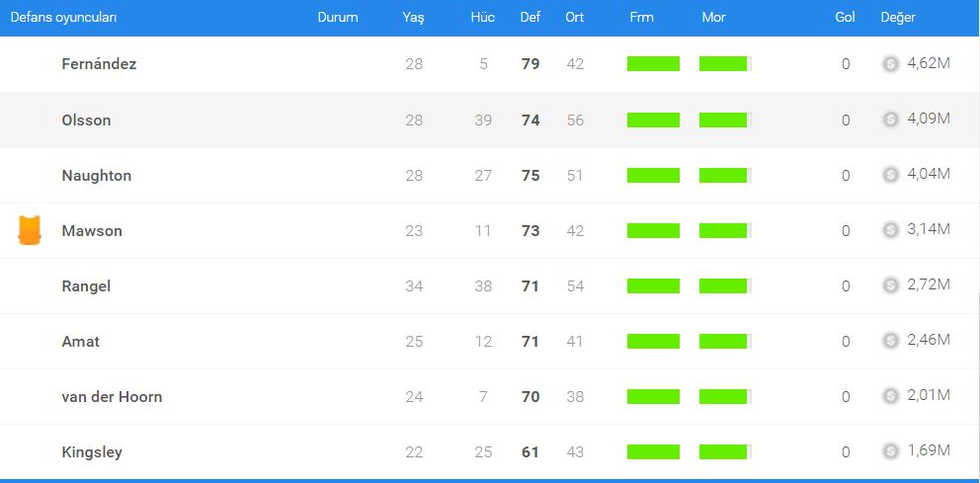Image resolution: width=980 pixels, height=483 pixels.
Task: Sort by the Değer column header
Action: (x=898, y=18)
